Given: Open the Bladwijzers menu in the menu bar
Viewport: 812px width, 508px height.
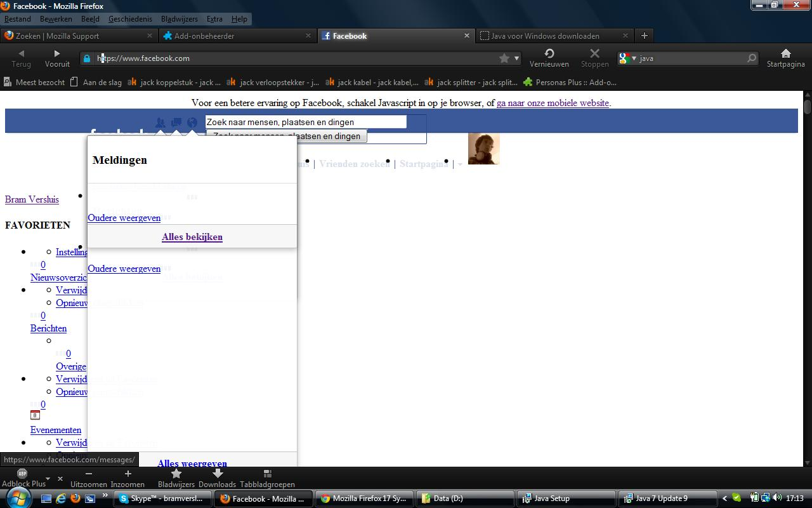Looking at the screenshot, I should (x=180, y=19).
